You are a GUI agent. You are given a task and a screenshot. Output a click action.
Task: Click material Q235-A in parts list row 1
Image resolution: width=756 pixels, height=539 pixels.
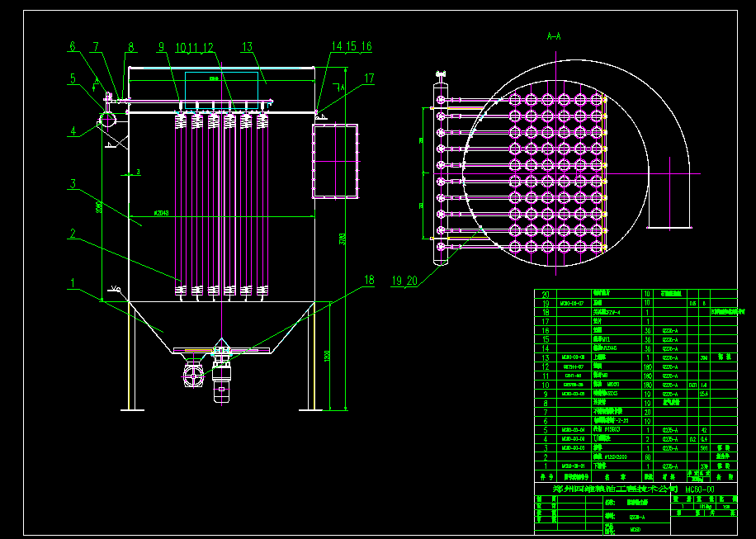[670, 466]
